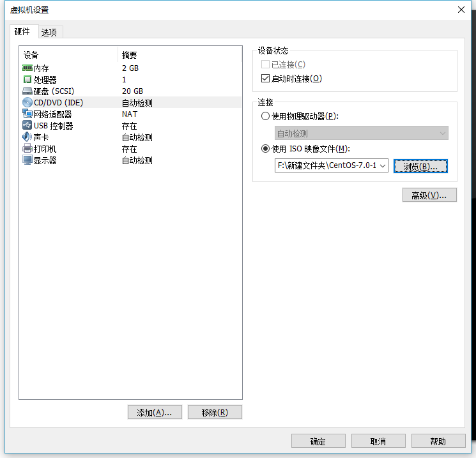
Task: Open 高级(V)... advanced settings
Action: click(x=429, y=195)
